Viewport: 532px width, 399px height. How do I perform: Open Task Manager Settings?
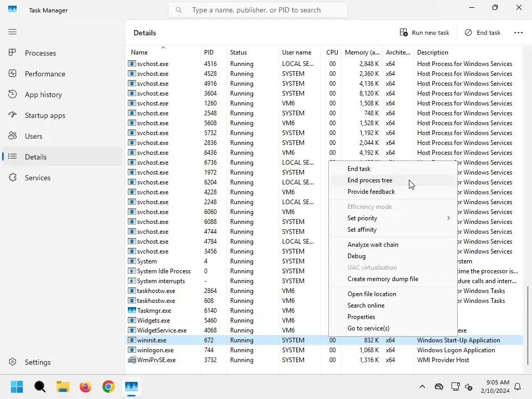pos(62,362)
